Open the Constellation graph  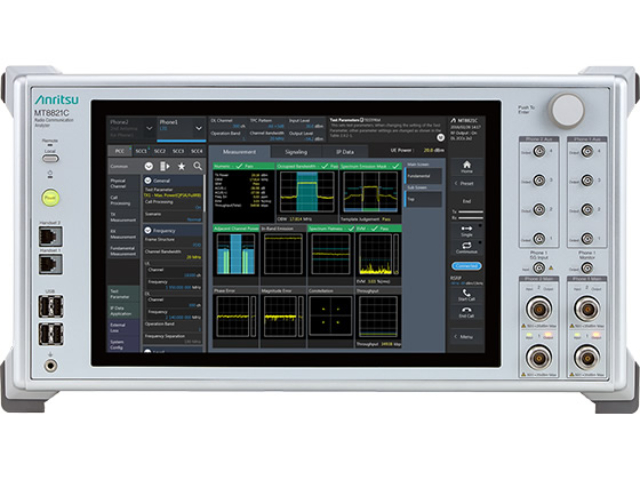click(x=330, y=318)
